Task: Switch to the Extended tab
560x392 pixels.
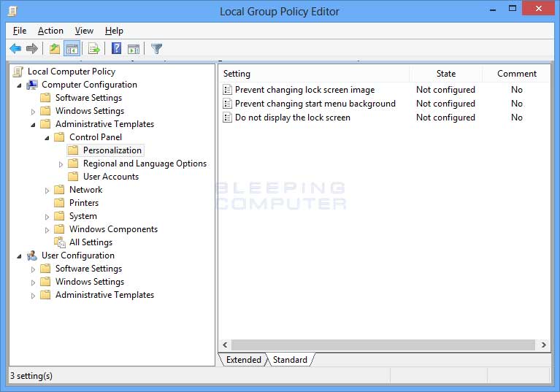Action: (244, 359)
